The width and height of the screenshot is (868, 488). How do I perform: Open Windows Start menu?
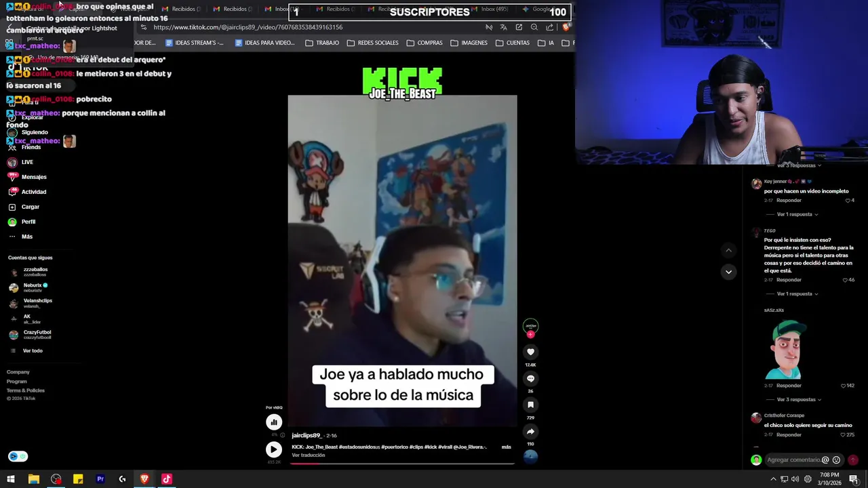pos(11,479)
